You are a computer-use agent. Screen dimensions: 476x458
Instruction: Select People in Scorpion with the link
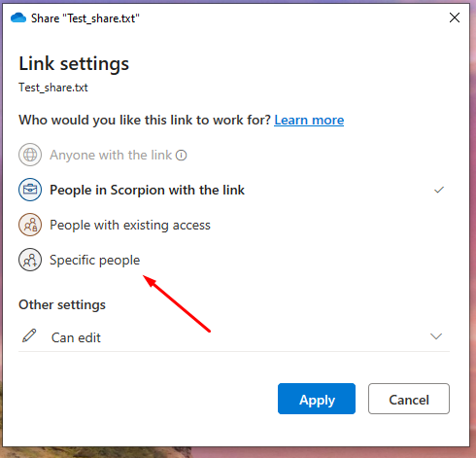coord(147,190)
